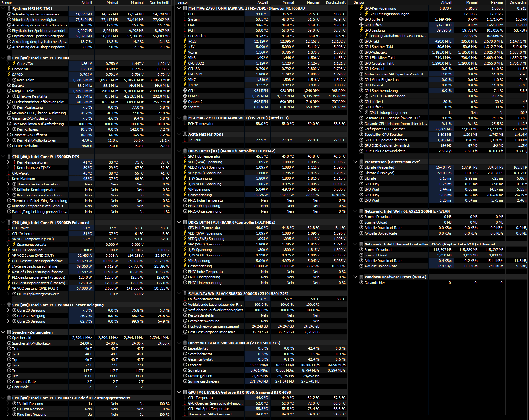Click the lightning icon of the +12V sensor
This screenshot has height=420, width=529.
[x=185, y=41]
